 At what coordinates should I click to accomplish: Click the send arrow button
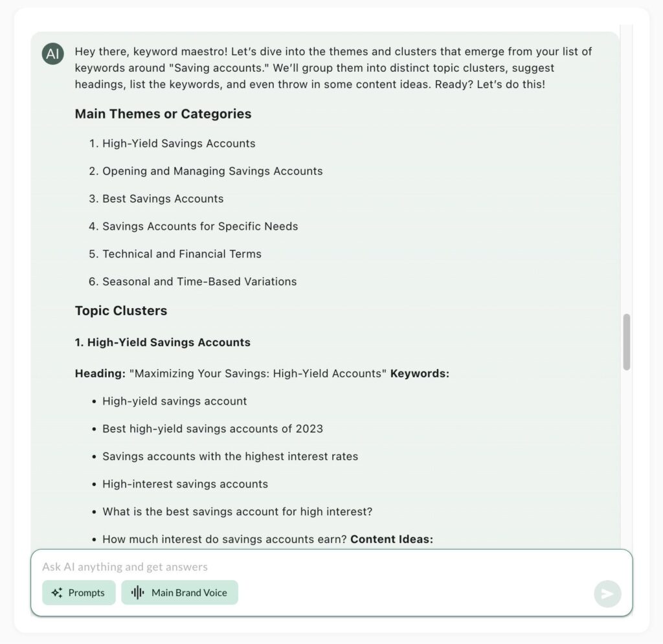pos(607,594)
